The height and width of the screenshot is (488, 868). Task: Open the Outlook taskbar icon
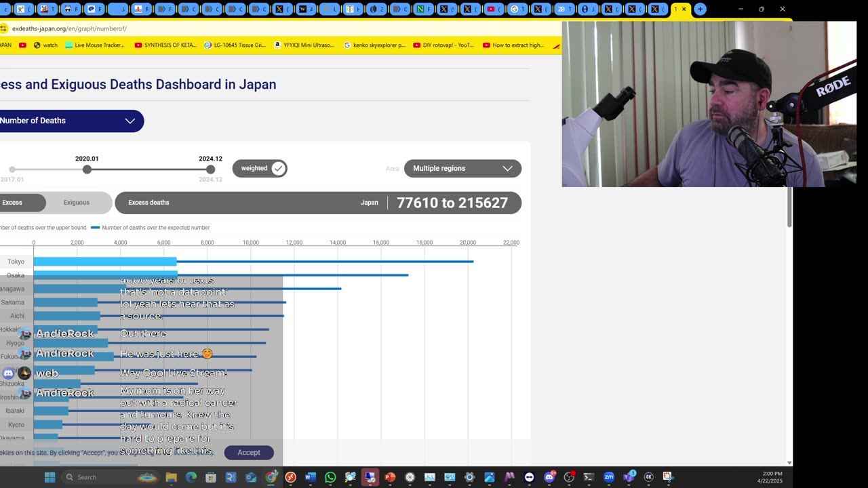click(x=251, y=477)
